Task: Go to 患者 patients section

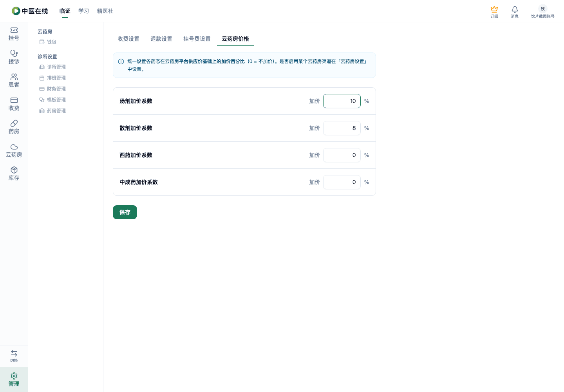Action: point(14,81)
